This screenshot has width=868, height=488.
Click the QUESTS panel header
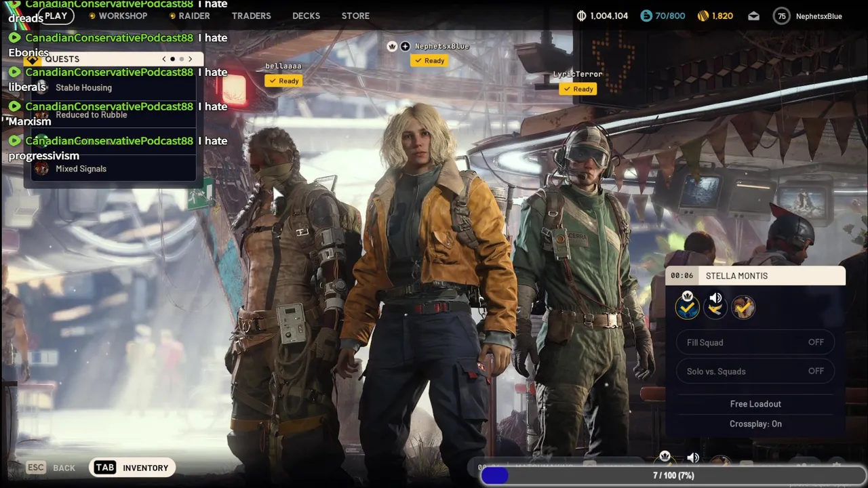(113, 59)
